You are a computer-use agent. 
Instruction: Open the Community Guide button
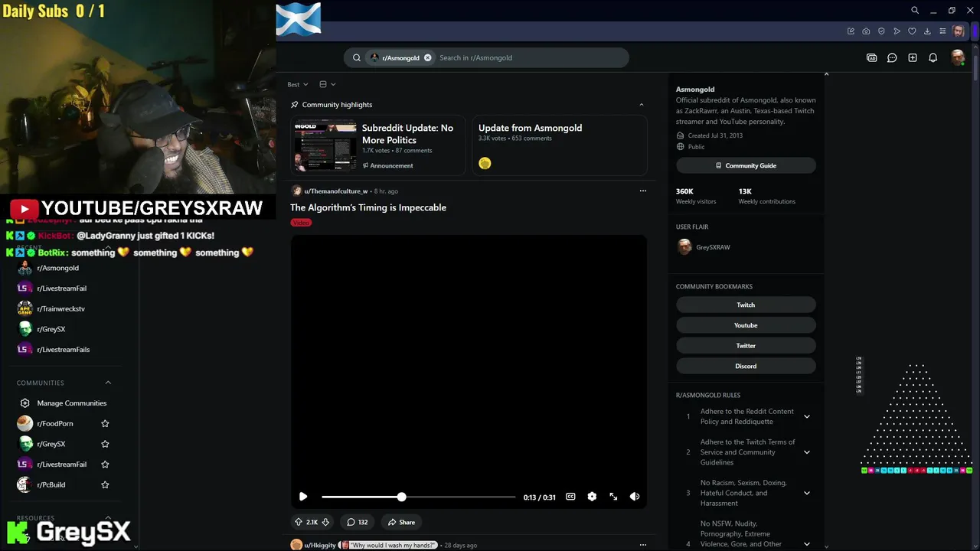pyautogui.click(x=746, y=165)
